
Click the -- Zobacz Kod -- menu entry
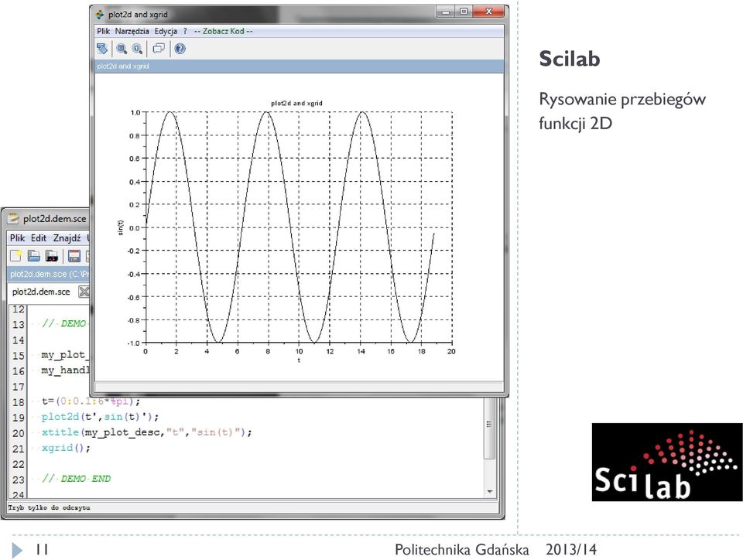(223, 31)
